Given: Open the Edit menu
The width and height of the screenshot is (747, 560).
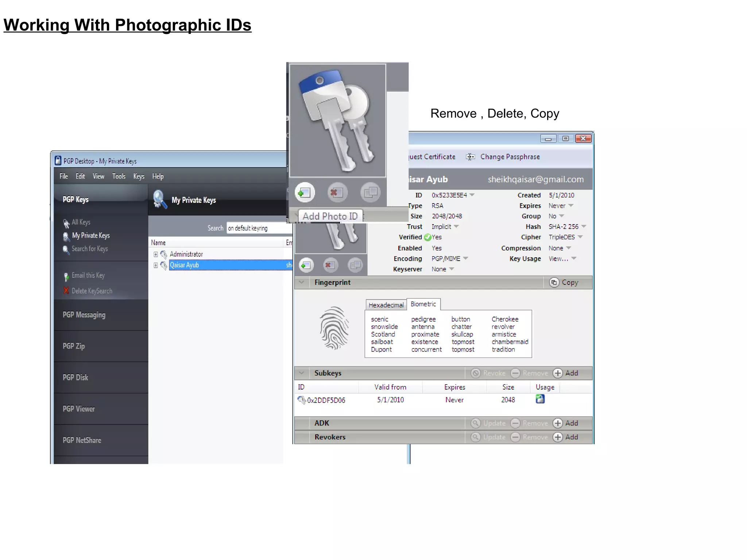Looking at the screenshot, I should point(80,176).
